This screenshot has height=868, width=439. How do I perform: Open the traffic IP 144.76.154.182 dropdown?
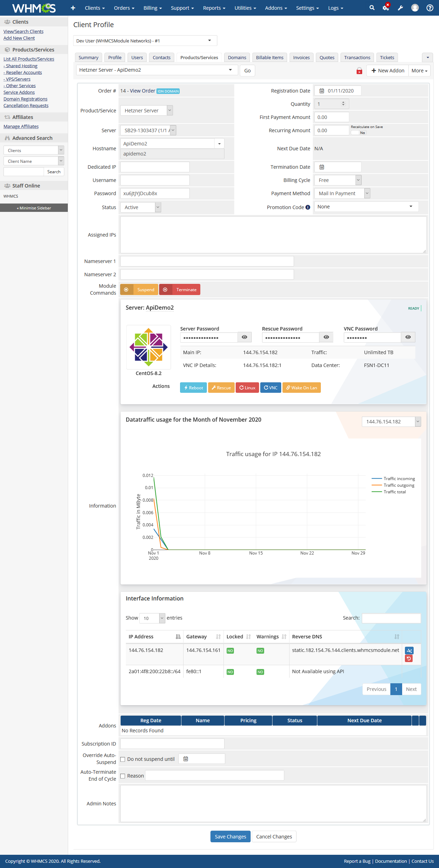coord(391,422)
